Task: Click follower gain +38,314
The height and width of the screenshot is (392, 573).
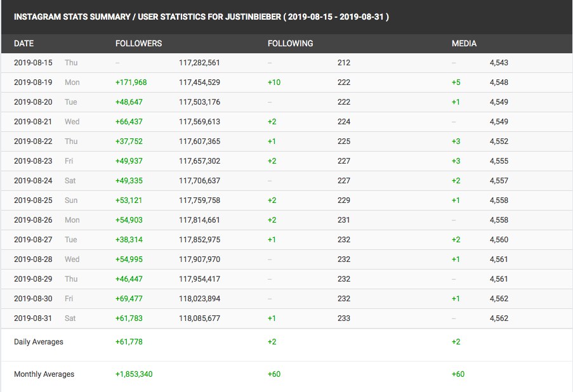Action: (129, 240)
